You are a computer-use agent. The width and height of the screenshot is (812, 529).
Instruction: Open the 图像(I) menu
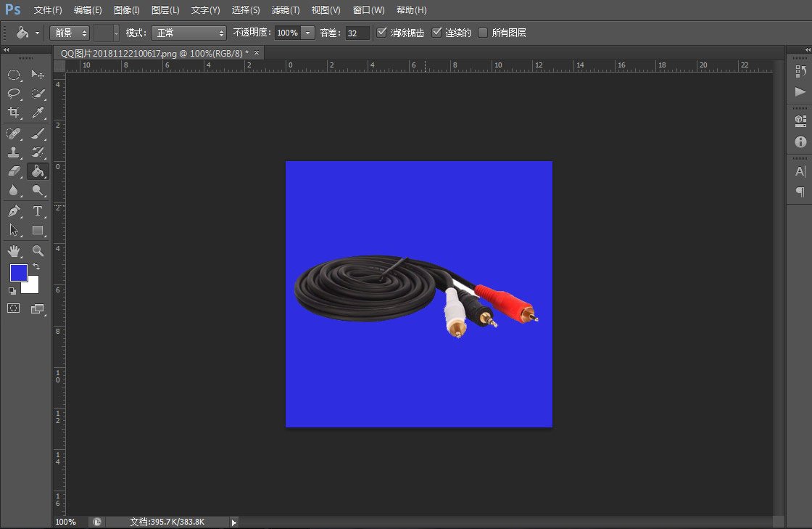[127, 10]
